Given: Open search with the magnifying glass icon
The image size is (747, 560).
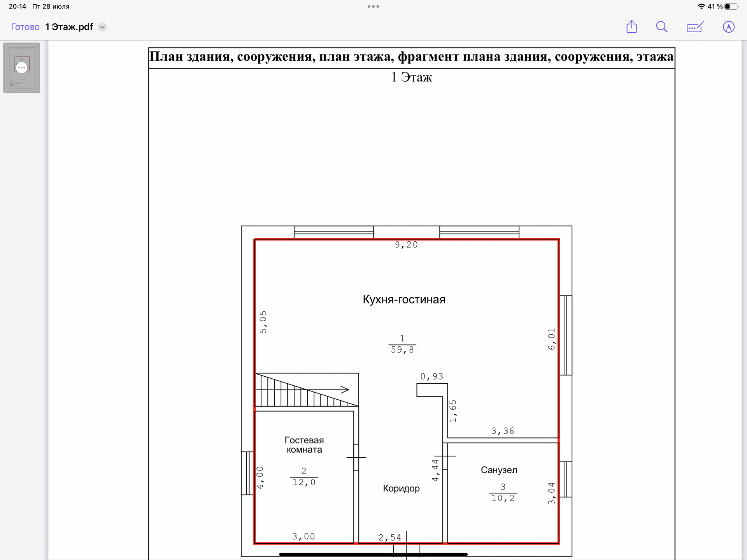Looking at the screenshot, I should (x=661, y=27).
